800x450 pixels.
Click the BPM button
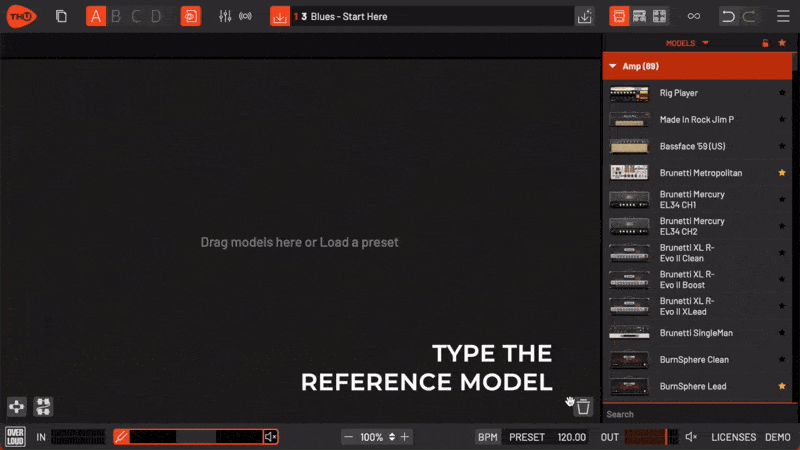(x=487, y=437)
